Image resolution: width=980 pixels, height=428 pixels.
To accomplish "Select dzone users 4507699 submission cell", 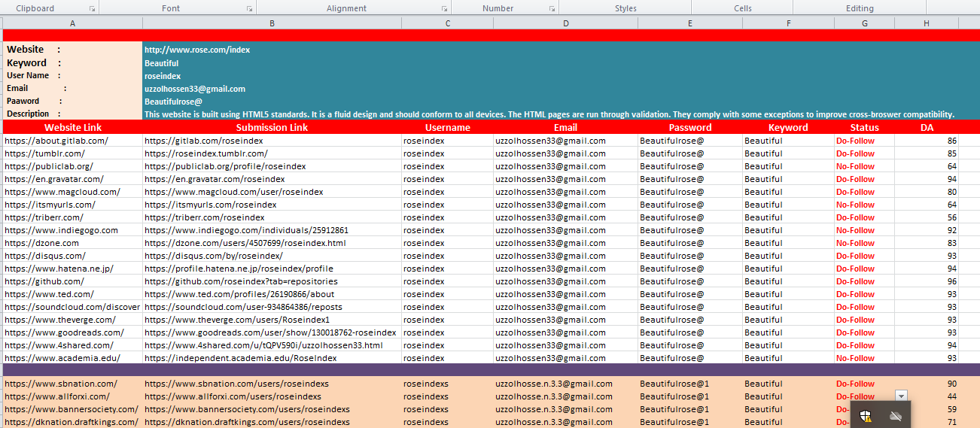I will (x=272, y=243).
